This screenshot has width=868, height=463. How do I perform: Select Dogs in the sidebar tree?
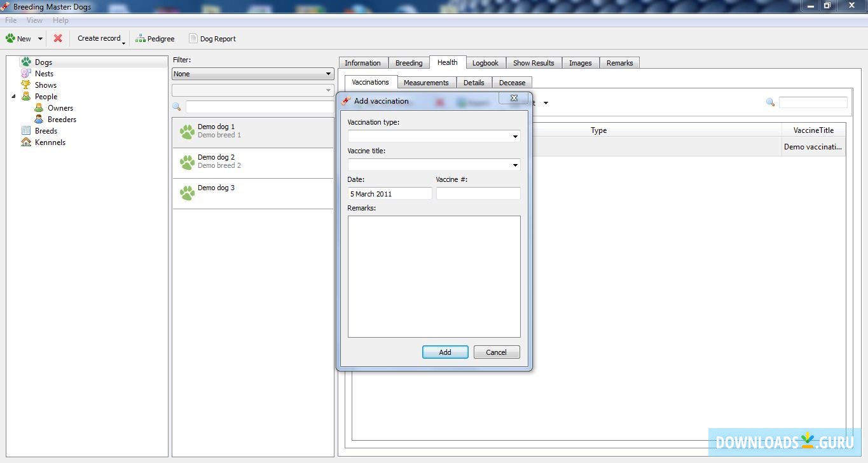coord(43,62)
